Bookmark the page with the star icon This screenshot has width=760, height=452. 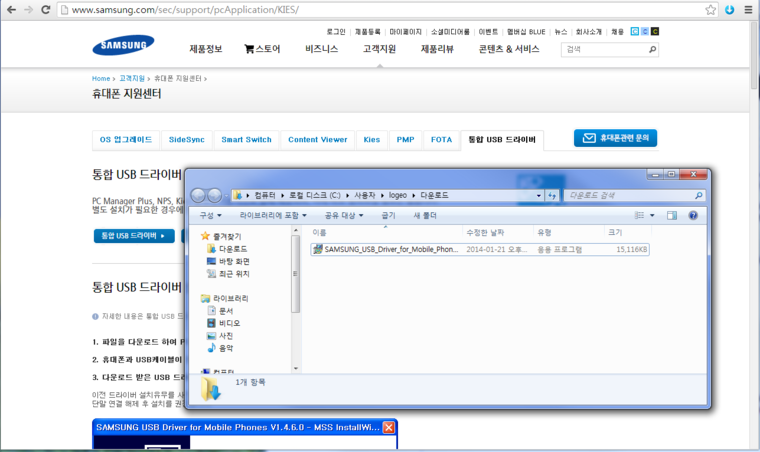click(x=711, y=10)
